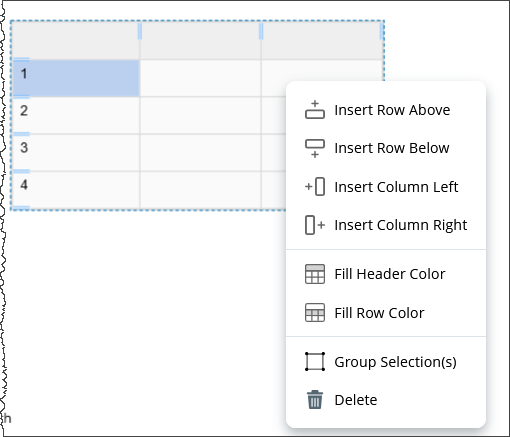Click the Fill Header Color table icon
The image size is (510, 437).
[315, 274]
